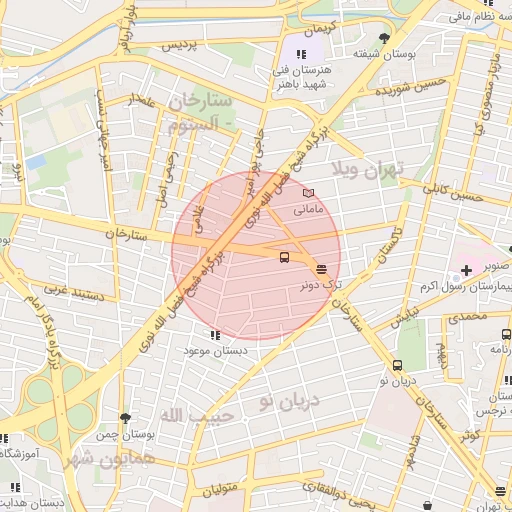Click the school icon above دبستان هدایت
The image size is (512, 512).
coord(15,487)
